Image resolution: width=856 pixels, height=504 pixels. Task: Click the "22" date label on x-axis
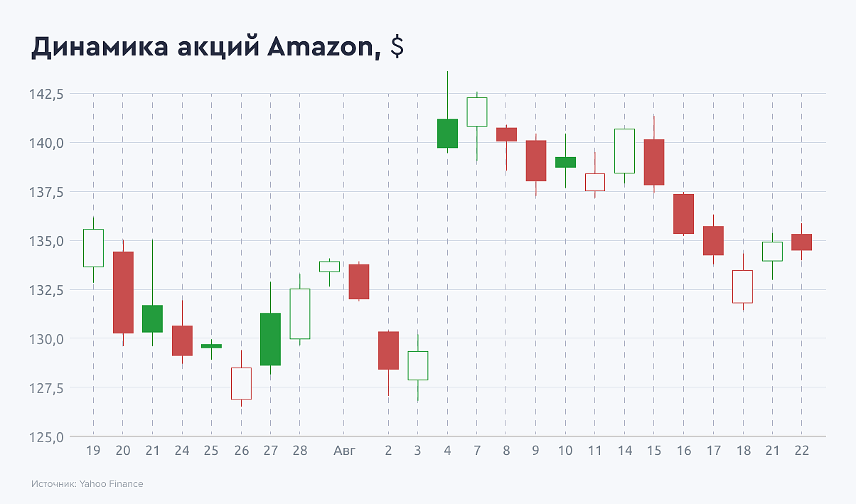(801, 451)
